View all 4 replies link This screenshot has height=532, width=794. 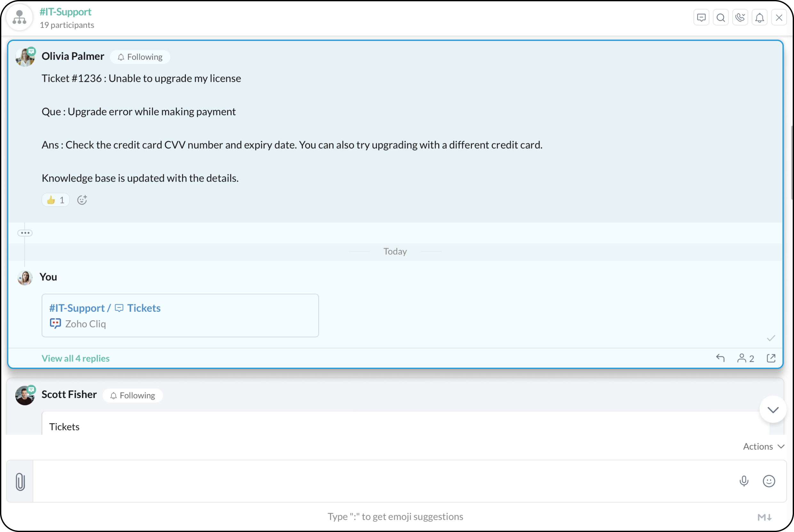point(75,358)
